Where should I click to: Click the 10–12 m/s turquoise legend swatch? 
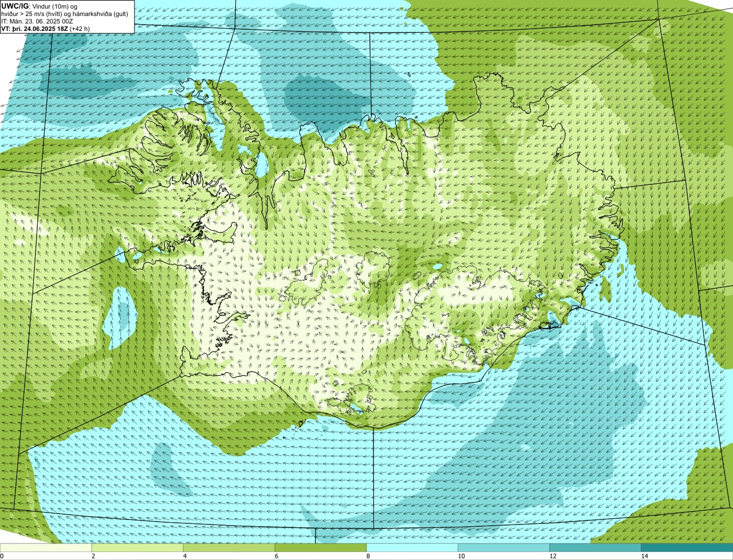504,547
